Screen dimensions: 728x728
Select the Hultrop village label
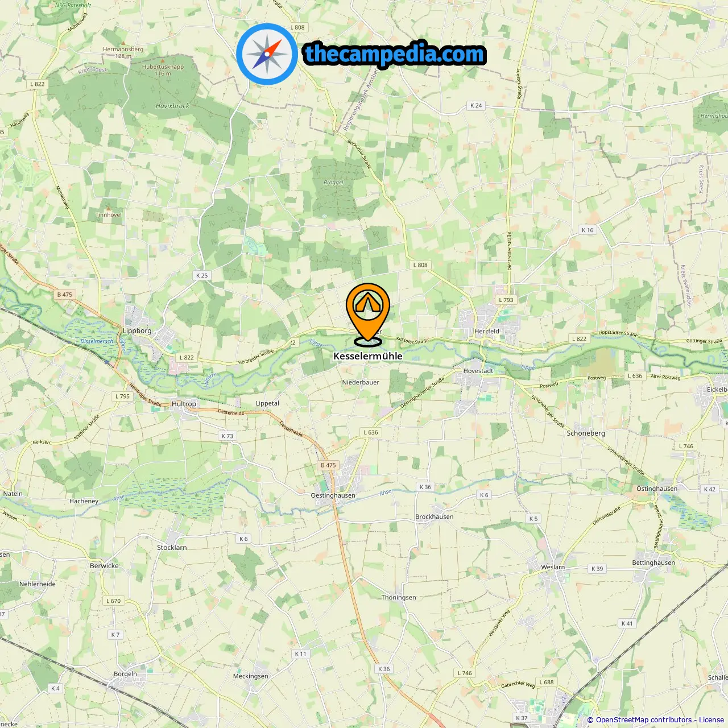point(184,404)
